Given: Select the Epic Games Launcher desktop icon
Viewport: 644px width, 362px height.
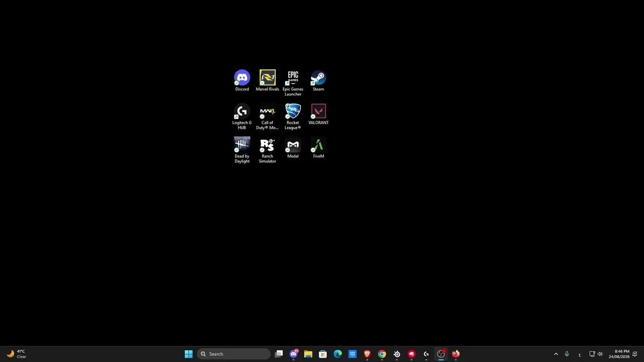Looking at the screenshot, I should coord(293,83).
